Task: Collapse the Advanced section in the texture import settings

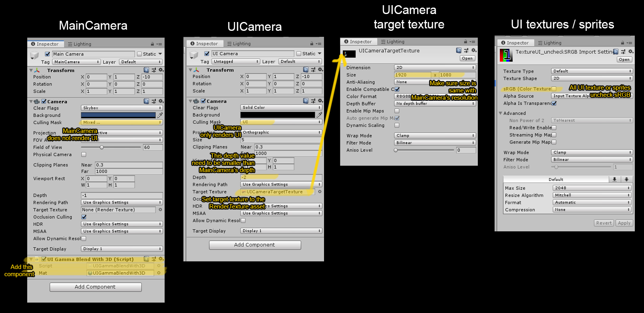Action: (x=501, y=113)
